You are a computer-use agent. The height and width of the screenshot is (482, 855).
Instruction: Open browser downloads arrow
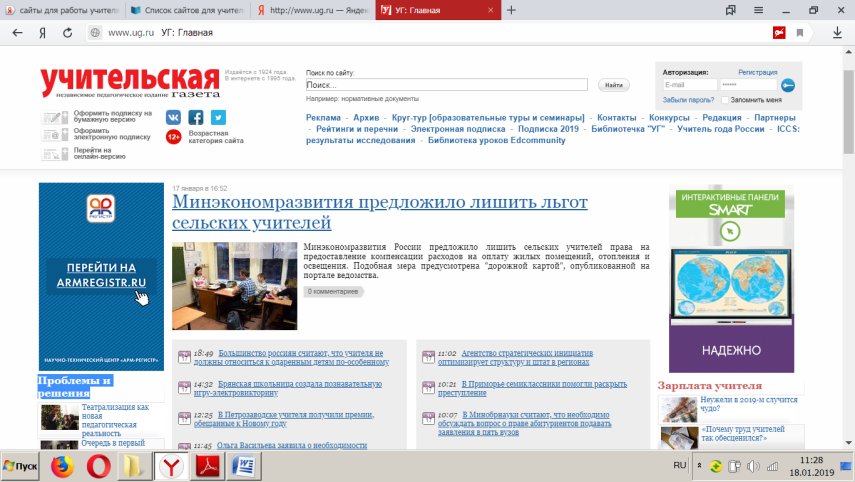[838, 33]
